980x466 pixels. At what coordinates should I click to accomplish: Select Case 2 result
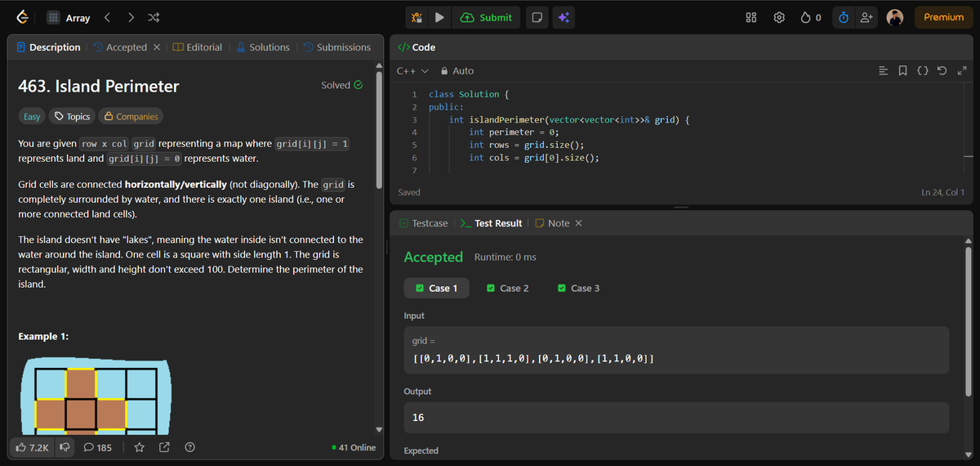click(508, 288)
